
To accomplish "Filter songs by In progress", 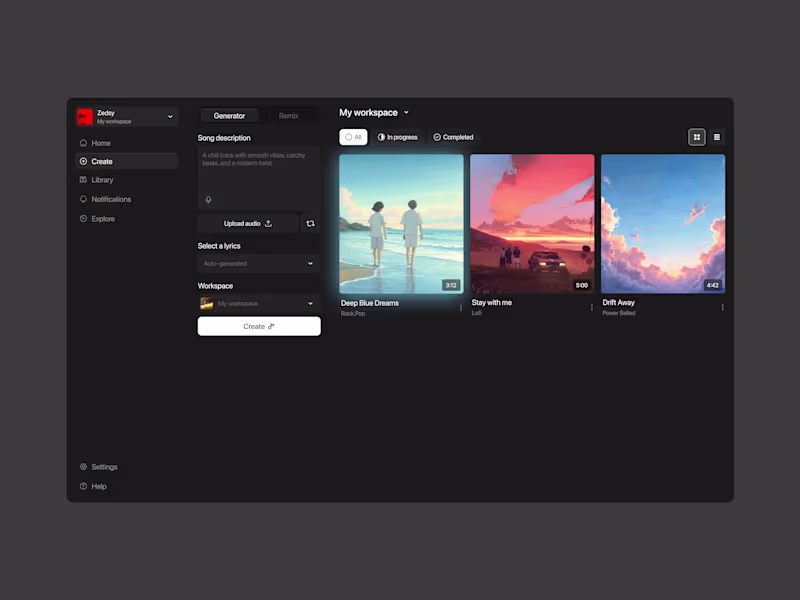I will pos(397,137).
